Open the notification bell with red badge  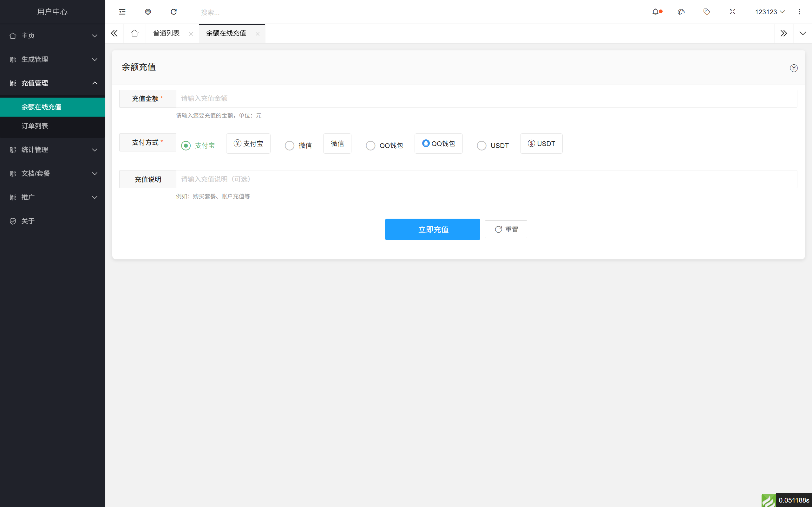[x=656, y=12]
